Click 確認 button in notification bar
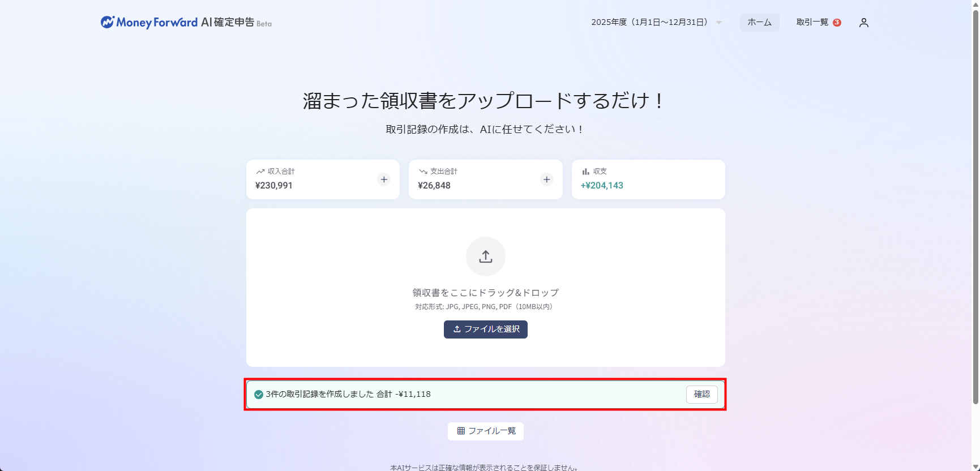The image size is (980, 471). point(701,395)
